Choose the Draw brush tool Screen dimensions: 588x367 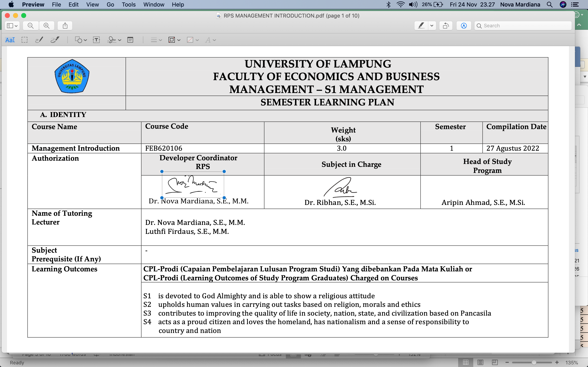click(55, 40)
